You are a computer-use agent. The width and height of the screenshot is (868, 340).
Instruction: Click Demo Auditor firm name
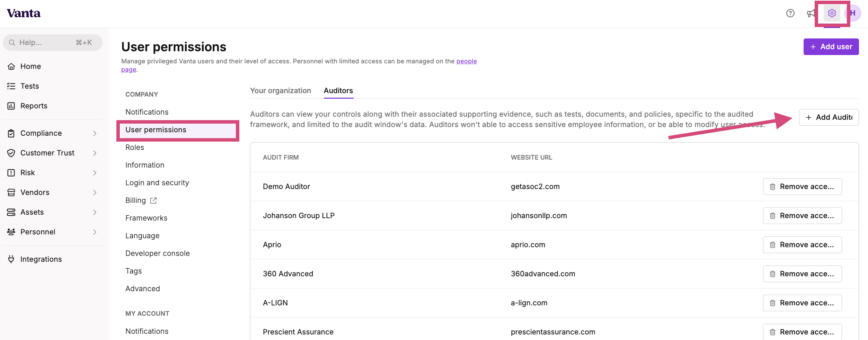[x=286, y=186]
